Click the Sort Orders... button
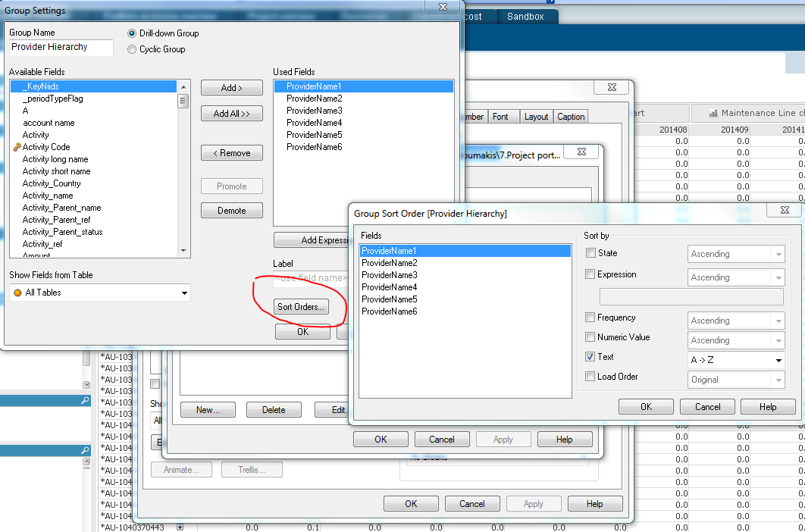The height and width of the screenshot is (532, 805). pyautogui.click(x=301, y=307)
